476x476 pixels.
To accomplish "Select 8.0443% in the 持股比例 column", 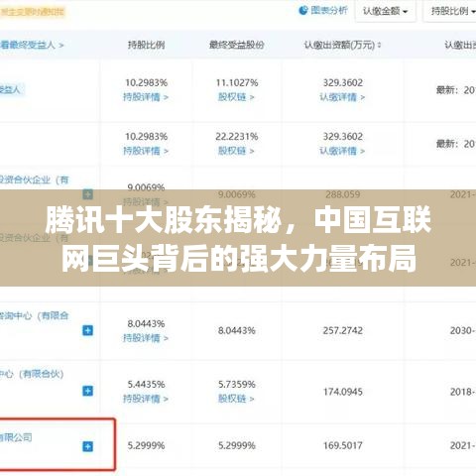I will (x=146, y=323).
